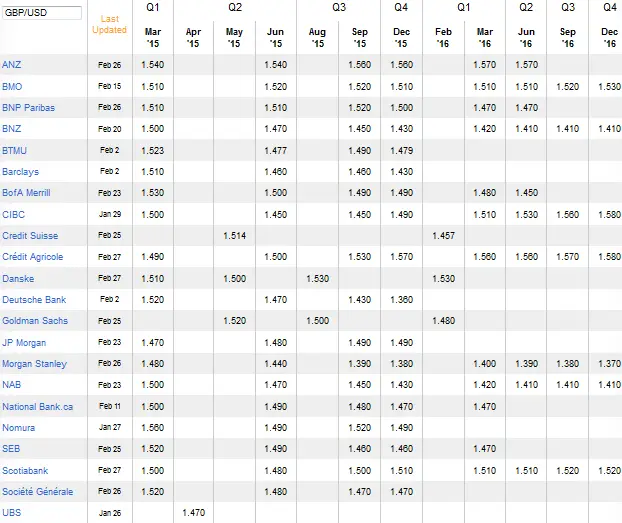Select Danske May '15 value 1.500
This screenshot has width=622, height=523.
(234, 279)
